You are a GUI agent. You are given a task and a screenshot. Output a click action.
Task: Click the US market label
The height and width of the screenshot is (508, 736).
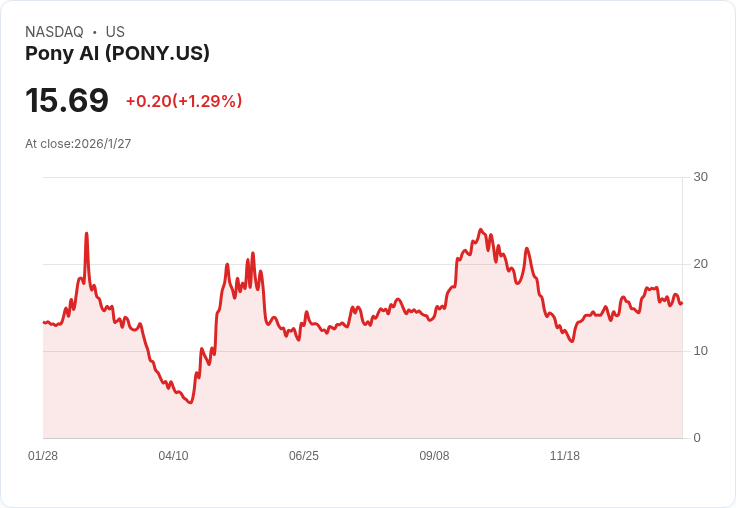tap(115, 32)
